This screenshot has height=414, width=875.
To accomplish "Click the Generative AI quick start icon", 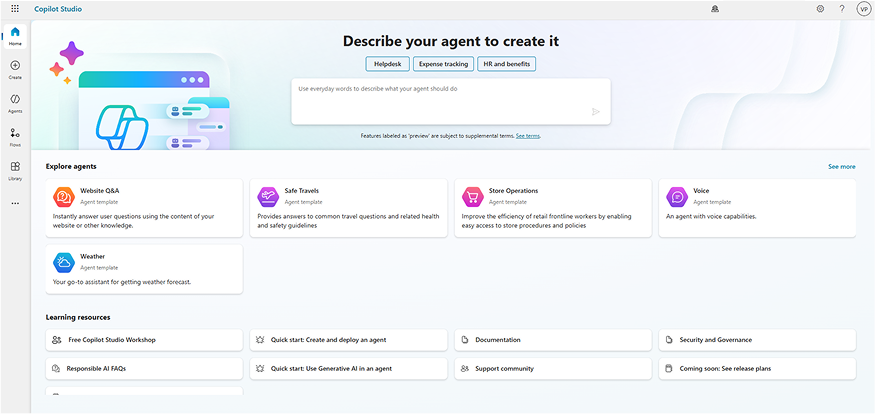I will click(260, 369).
